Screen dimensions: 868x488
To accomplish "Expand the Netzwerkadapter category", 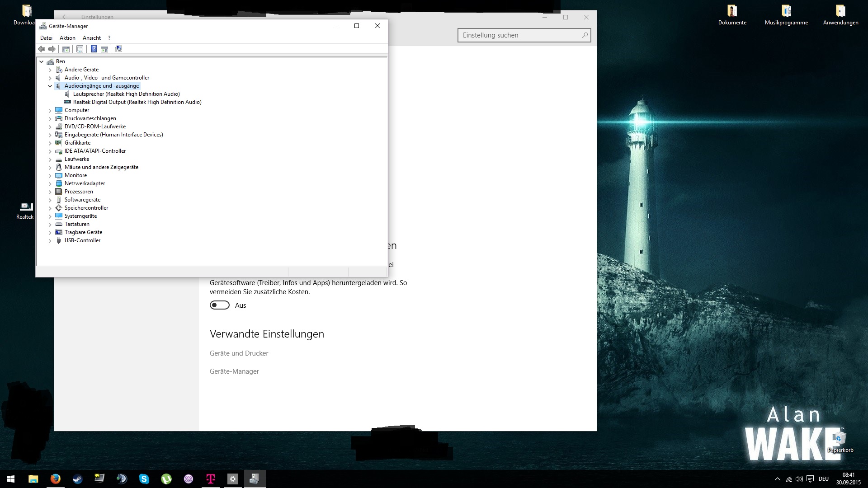I will (50, 183).
